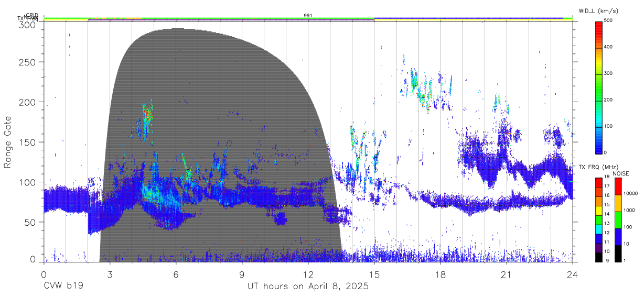The image size is (644, 297).
Task: Click the 17 MHz tick on TX FRQ scale
Action: click(607, 186)
